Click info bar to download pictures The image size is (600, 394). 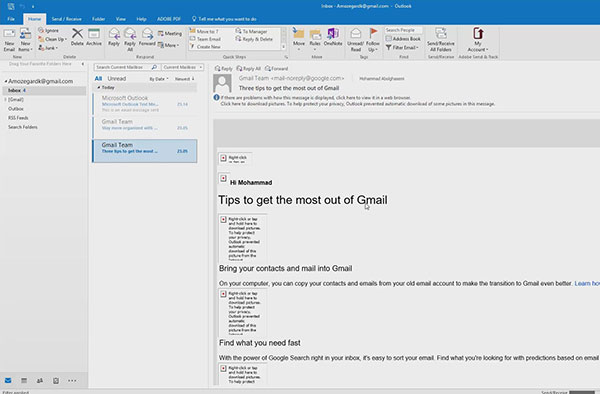[x=357, y=104]
